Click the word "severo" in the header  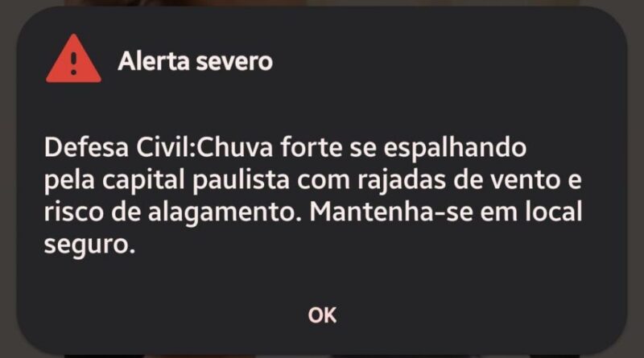pyautogui.click(x=234, y=63)
